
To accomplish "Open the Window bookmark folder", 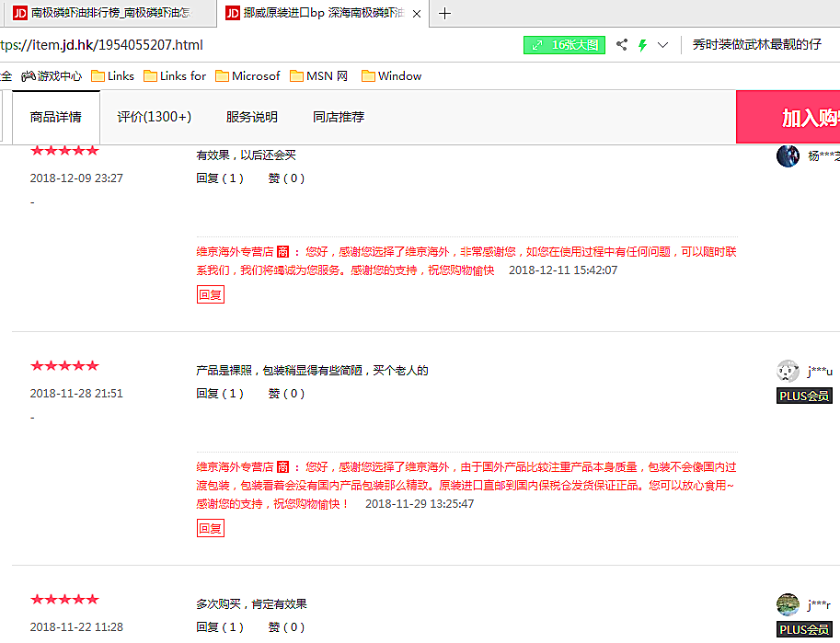I will click(391, 76).
